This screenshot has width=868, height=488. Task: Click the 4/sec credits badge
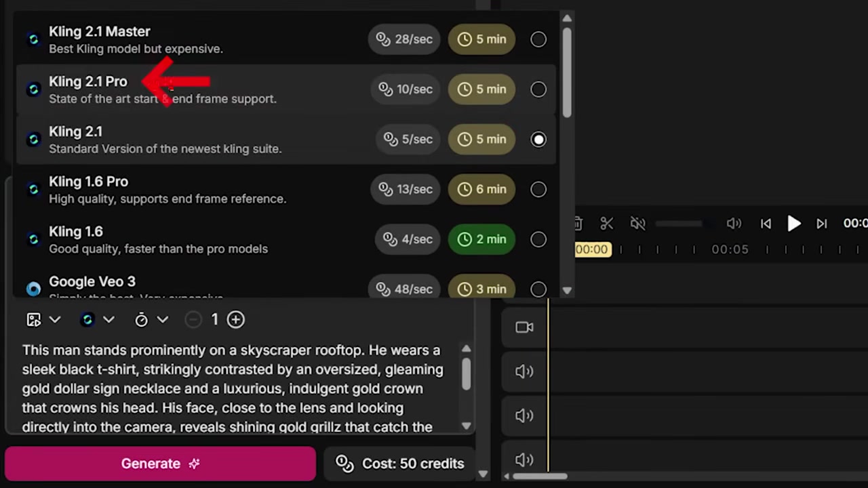tap(407, 239)
